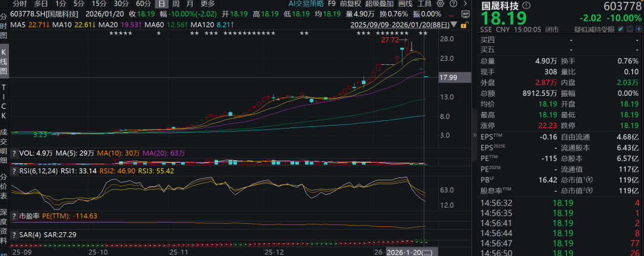Screen dimensions: 644x256
Task: Switch to the 分时 intraday tab
Action: click(20, 4)
